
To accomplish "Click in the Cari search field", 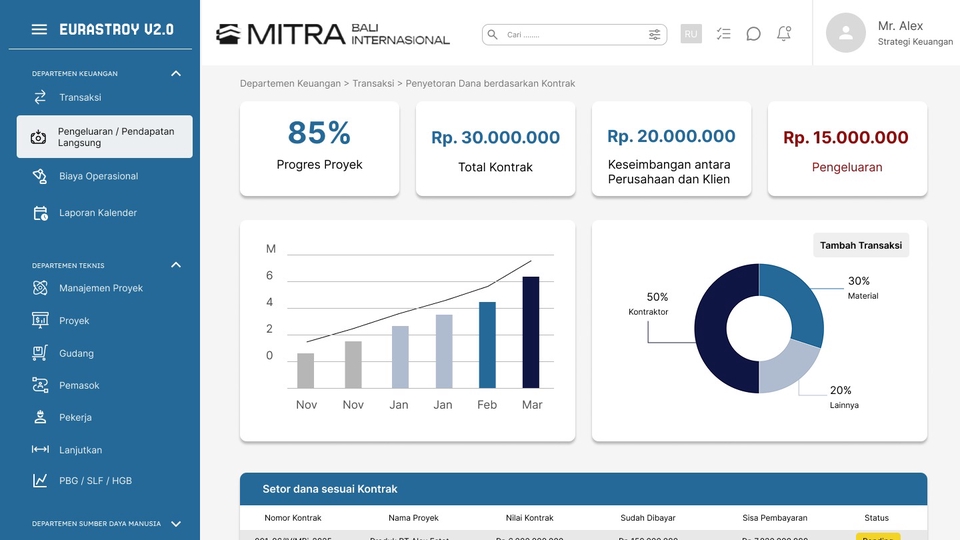I will click(570, 35).
